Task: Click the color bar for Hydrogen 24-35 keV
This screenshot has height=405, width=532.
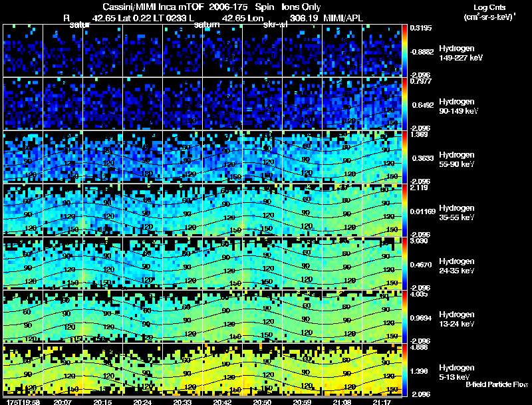Action: pyautogui.click(x=404, y=263)
